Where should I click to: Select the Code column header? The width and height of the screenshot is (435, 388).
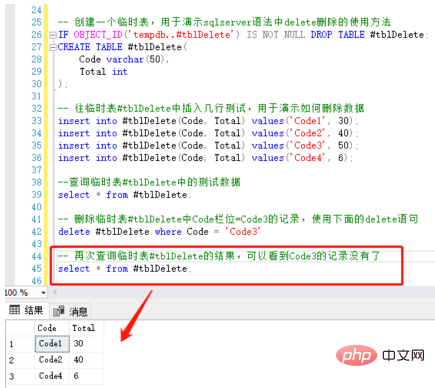click(x=52, y=328)
